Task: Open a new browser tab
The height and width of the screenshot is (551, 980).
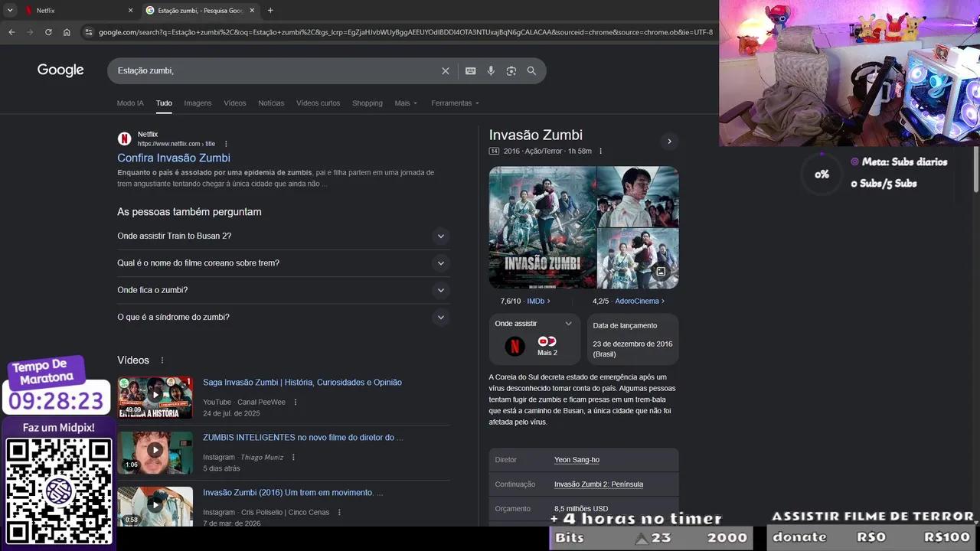Action: 270,11
